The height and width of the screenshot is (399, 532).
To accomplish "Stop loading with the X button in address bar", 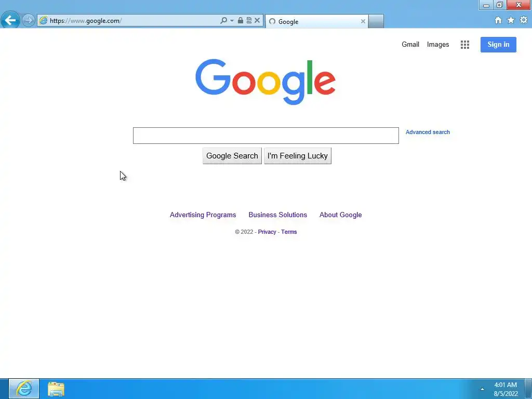I will coord(257,21).
